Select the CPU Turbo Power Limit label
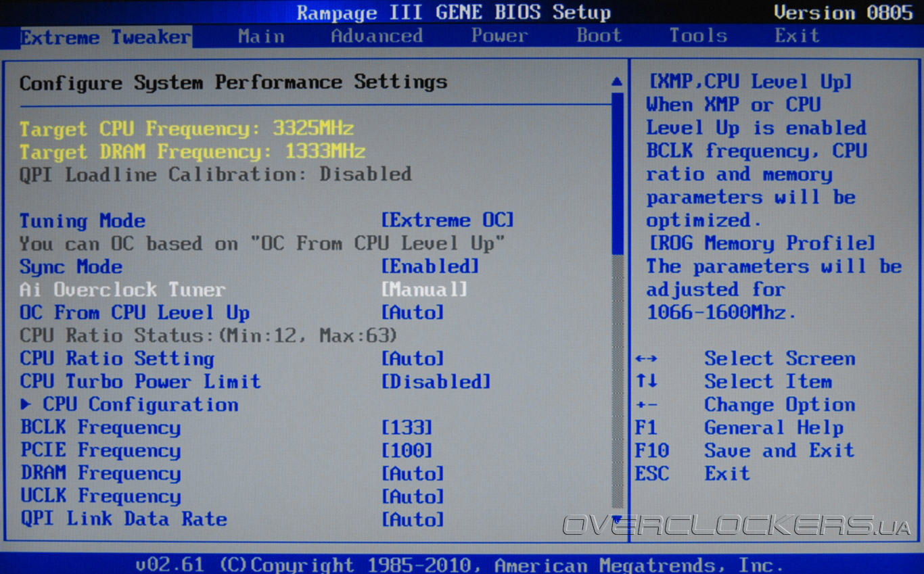Screen dimensions: 924x574 click(x=140, y=381)
